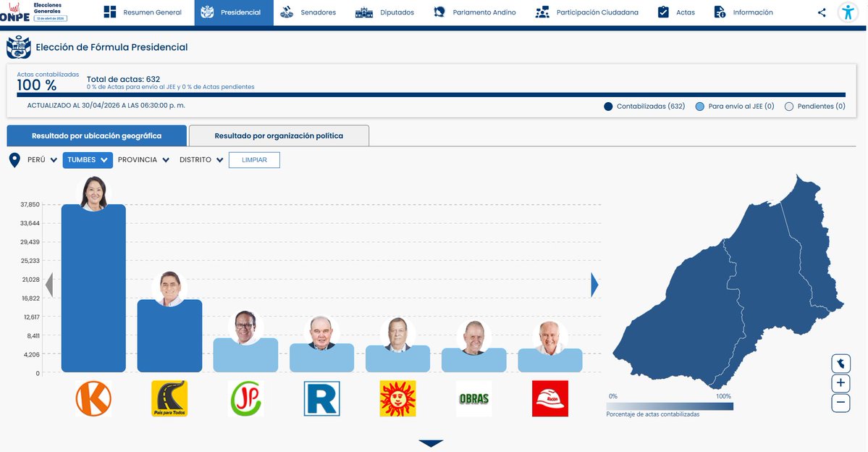Click the País para Todos party logo
The width and height of the screenshot is (868, 452).
[169, 398]
